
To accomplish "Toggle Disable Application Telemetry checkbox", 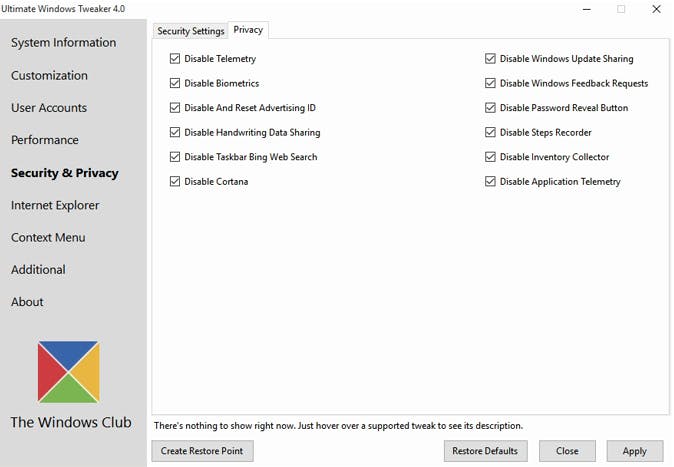I will pyautogui.click(x=491, y=182).
